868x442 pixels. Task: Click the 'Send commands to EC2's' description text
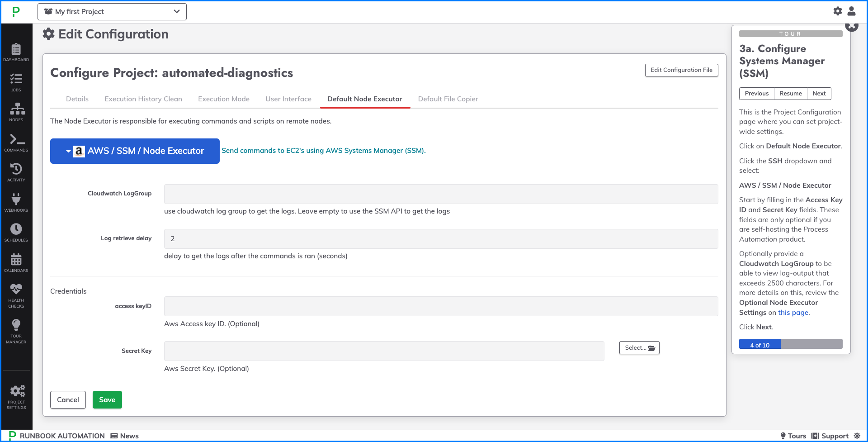click(324, 151)
